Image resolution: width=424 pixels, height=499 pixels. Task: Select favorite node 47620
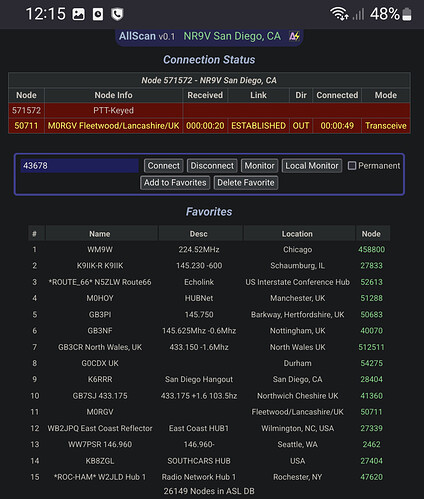tap(371, 477)
